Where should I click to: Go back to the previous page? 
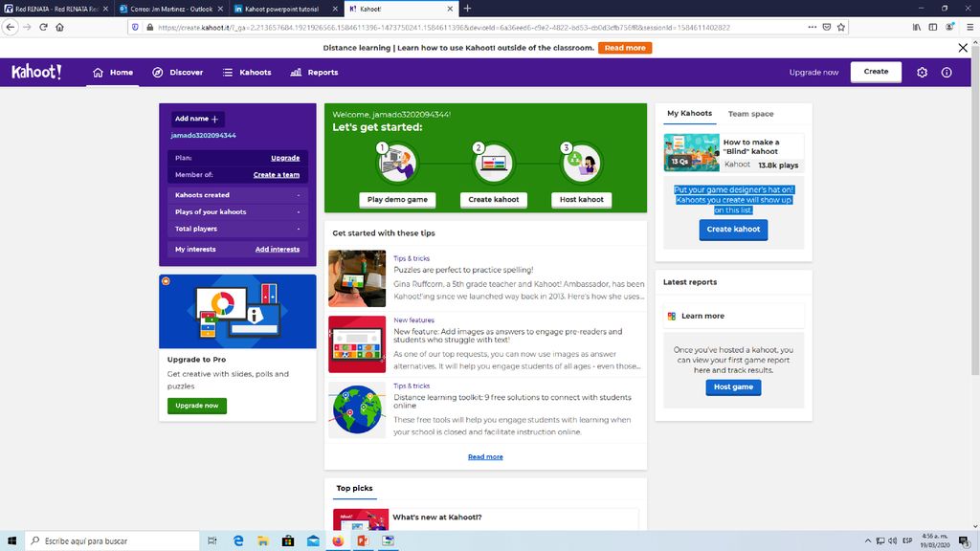[x=11, y=27]
